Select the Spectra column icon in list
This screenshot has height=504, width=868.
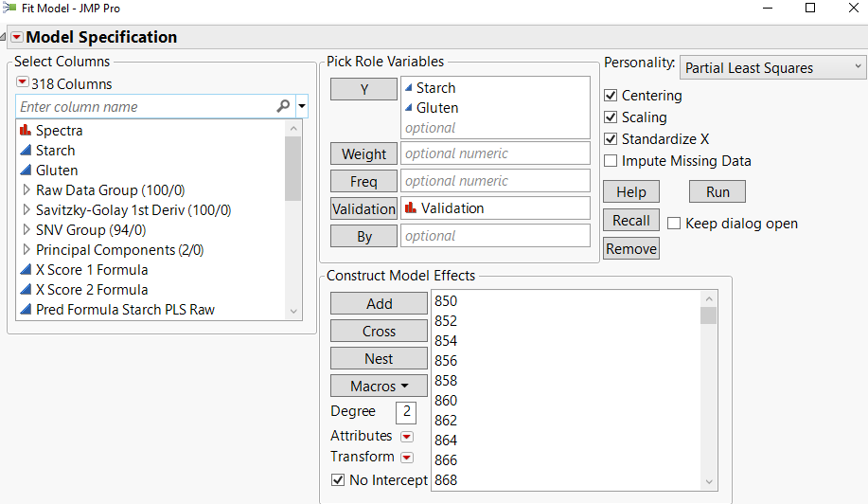[x=26, y=131]
